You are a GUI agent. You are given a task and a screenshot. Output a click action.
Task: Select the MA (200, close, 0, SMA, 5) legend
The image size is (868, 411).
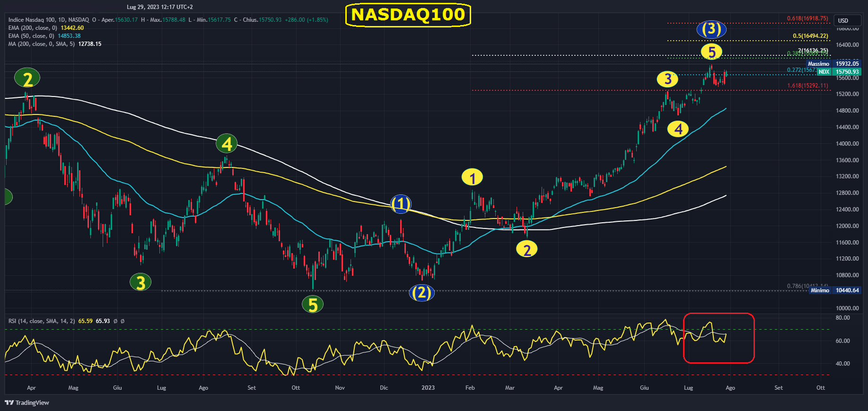pyautogui.click(x=42, y=44)
